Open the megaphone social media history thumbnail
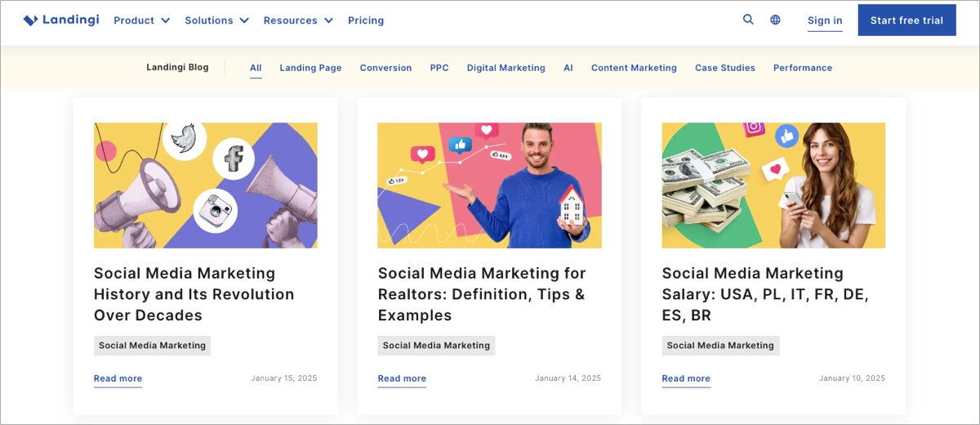Screen dimensions: 980x425 [206, 186]
